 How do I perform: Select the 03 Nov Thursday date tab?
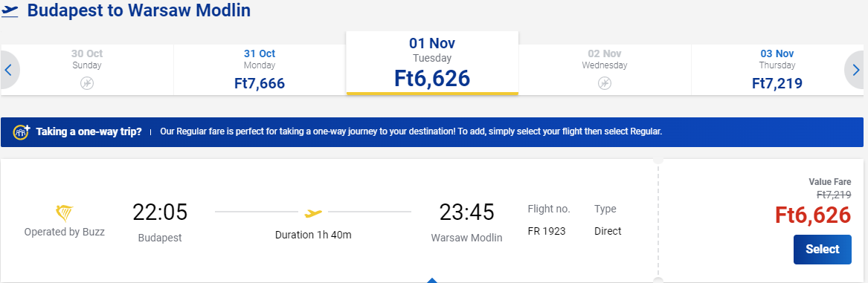pyautogui.click(x=777, y=70)
